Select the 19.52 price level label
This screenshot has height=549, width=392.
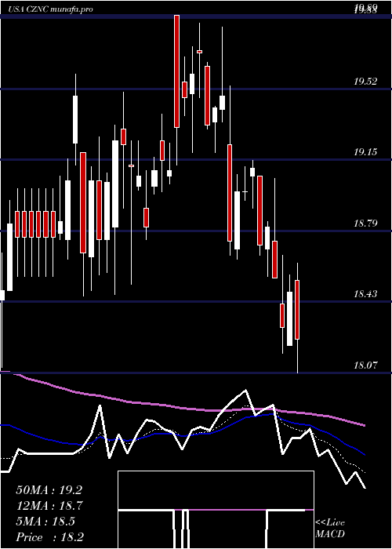pyautogui.click(x=365, y=82)
